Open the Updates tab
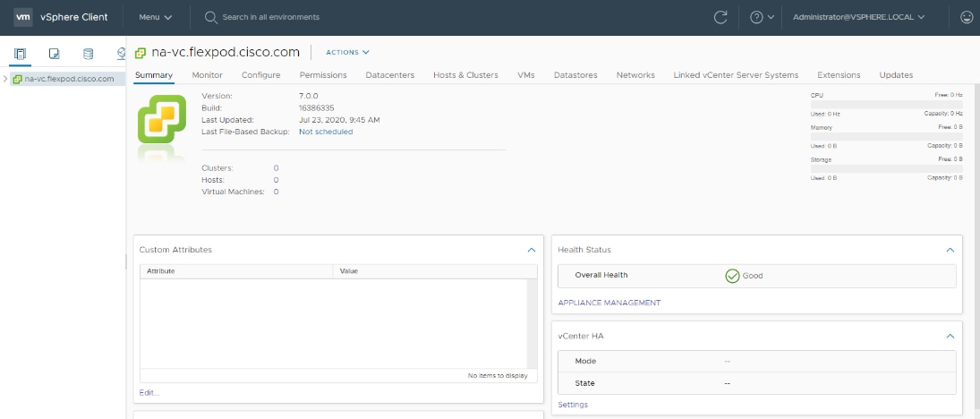 pyautogui.click(x=896, y=75)
